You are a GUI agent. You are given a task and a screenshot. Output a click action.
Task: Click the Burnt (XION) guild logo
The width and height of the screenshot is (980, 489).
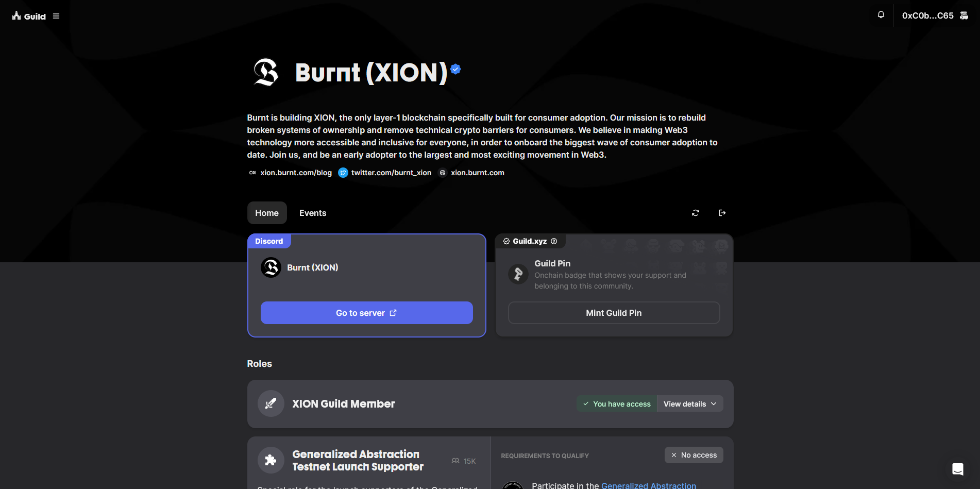266,72
